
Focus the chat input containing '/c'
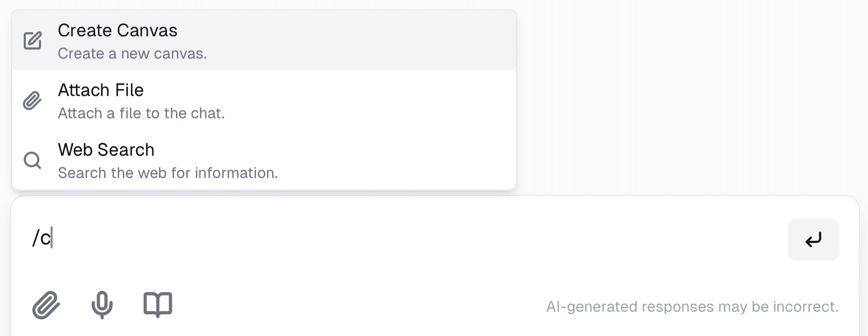(405, 238)
